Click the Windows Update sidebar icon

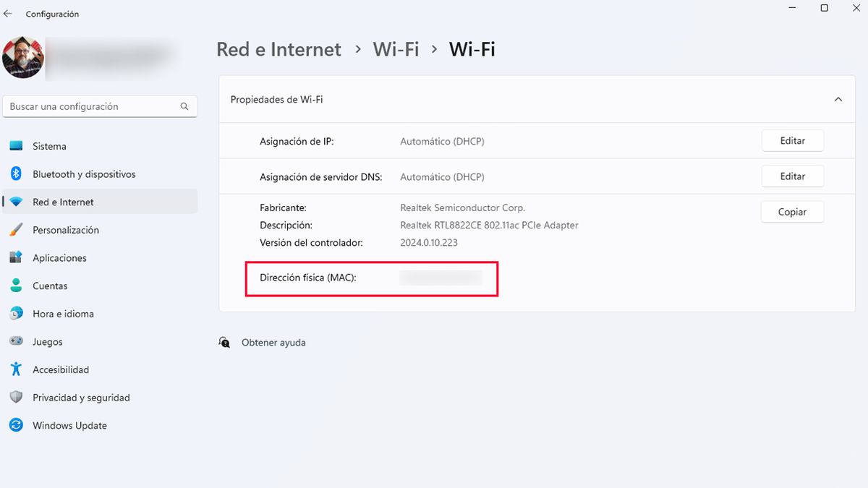click(x=16, y=425)
